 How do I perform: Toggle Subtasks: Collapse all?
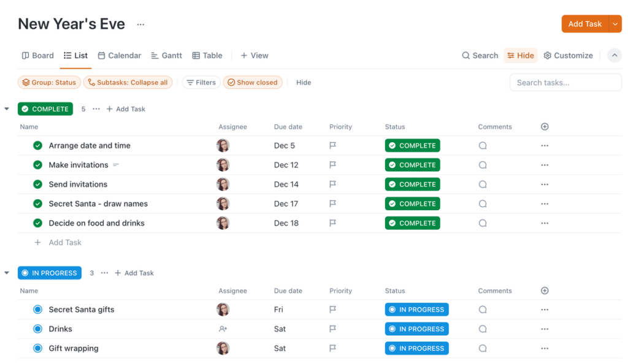click(x=128, y=82)
